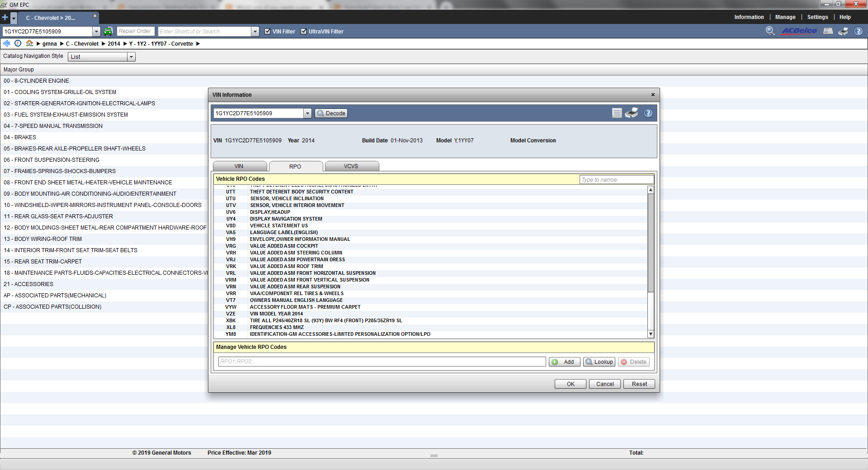Go back with the blue arrow icon
The height and width of the screenshot is (470, 868).
(x=6, y=43)
